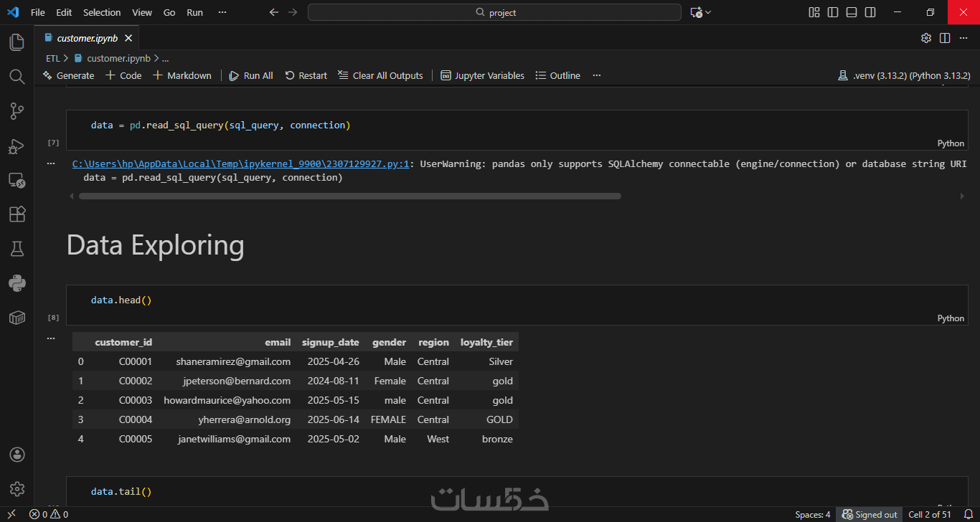Open editor More Actions menu
980x522 pixels.
963,38
